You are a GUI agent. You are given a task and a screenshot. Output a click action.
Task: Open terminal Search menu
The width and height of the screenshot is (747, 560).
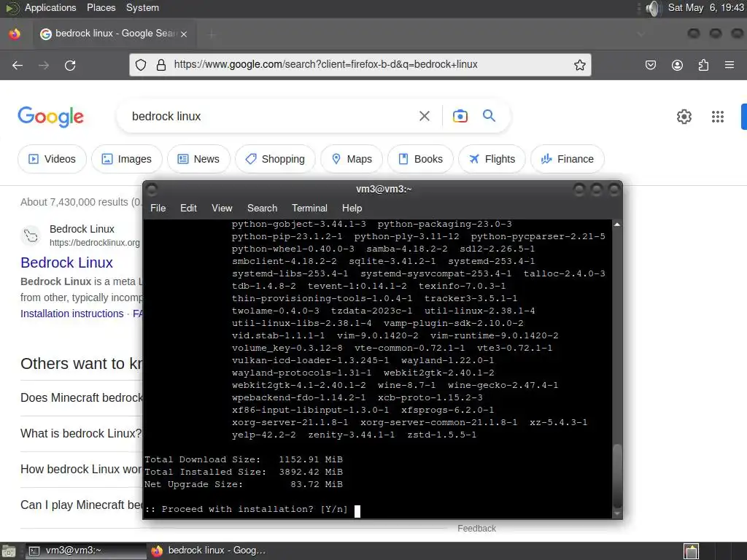click(x=262, y=208)
